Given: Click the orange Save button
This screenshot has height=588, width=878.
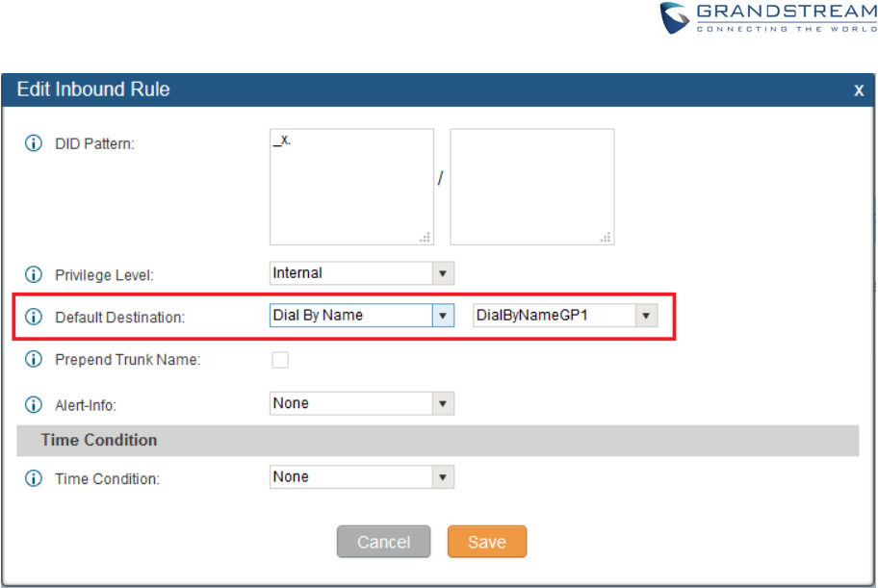Looking at the screenshot, I should [487, 542].
